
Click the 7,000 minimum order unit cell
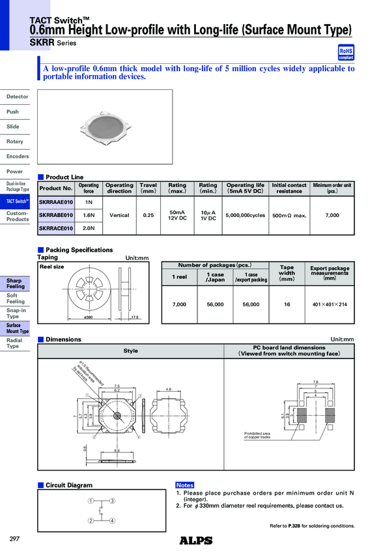click(x=332, y=215)
